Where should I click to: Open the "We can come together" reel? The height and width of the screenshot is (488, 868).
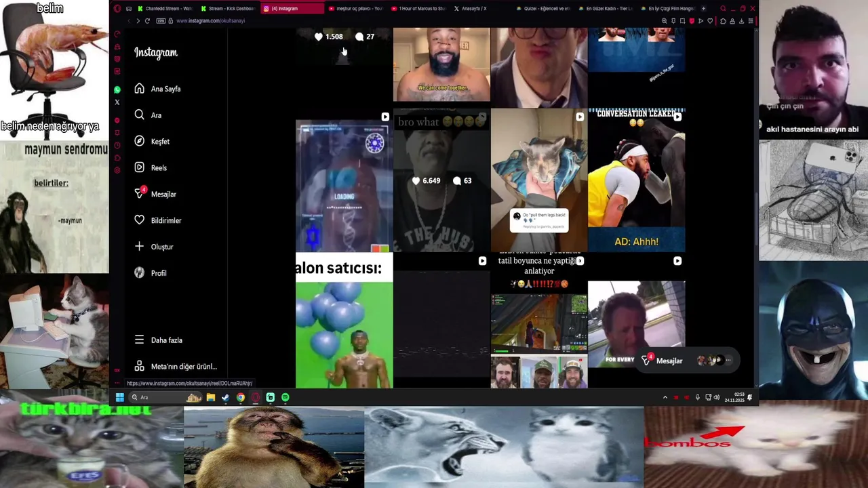[x=441, y=65]
